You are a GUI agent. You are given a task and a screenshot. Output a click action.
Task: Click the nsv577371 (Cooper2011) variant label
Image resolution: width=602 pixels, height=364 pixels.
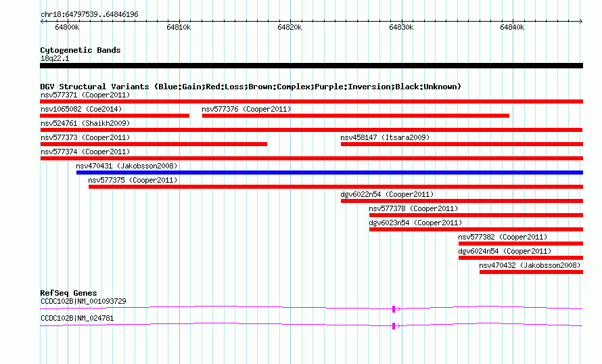click(x=85, y=95)
